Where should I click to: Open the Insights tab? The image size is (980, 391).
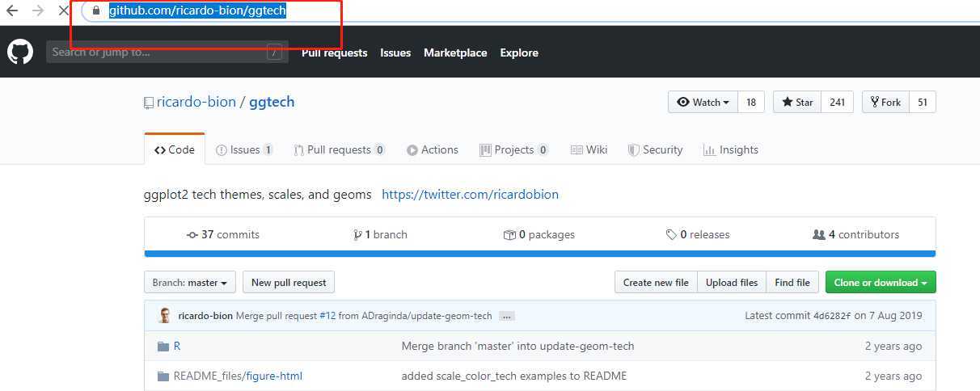click(731, 149)
